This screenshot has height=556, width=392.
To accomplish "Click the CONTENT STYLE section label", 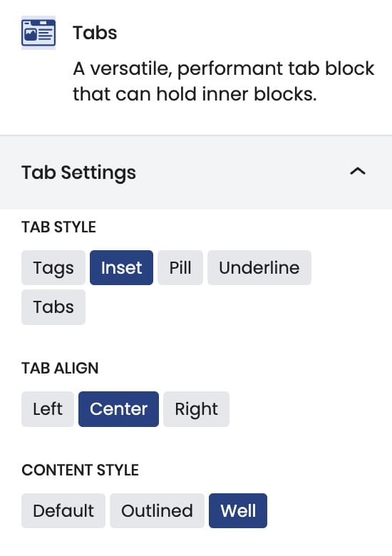I will click(80, 470).
